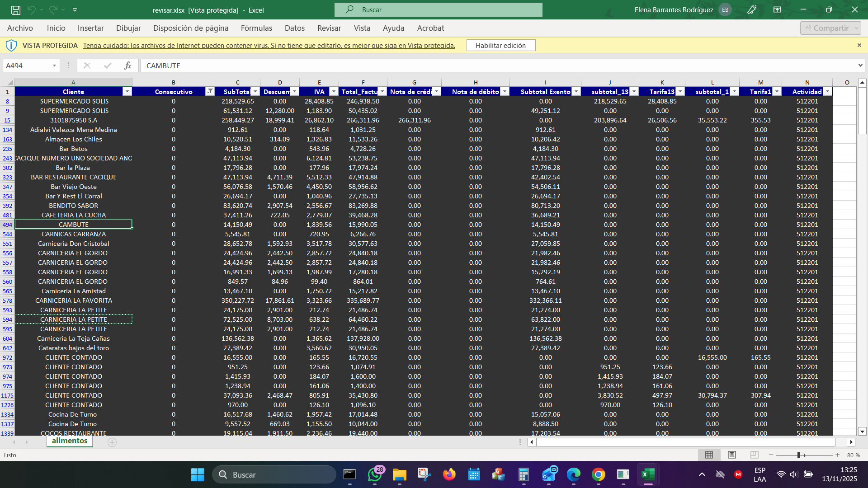Switch to Page Layout view icon
This screenshot has height=488, width=868.
click(x=731, y=455)
